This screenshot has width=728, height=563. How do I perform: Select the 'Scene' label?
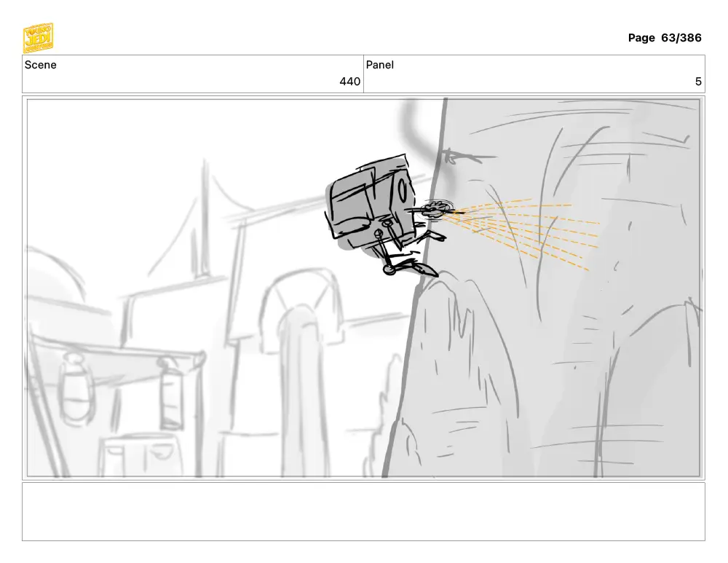coord(40,65)
